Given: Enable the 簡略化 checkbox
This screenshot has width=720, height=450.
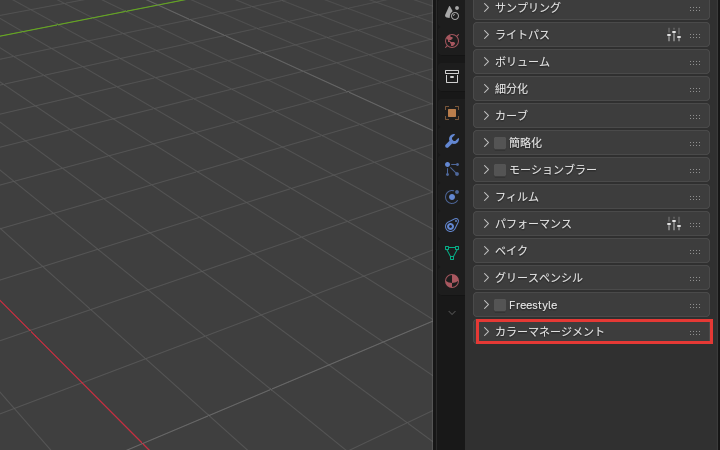Looking at the screenshot, I should coord(500,143).
